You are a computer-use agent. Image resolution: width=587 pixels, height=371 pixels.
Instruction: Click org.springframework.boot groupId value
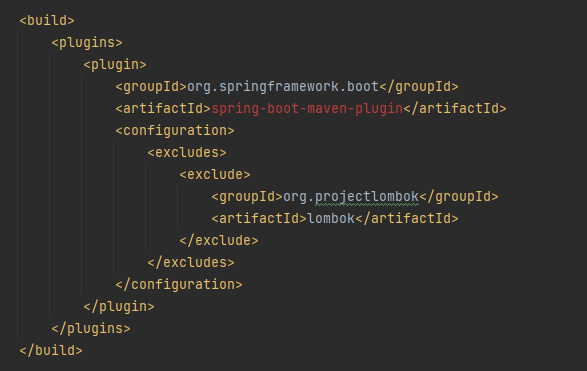point(283,87)
